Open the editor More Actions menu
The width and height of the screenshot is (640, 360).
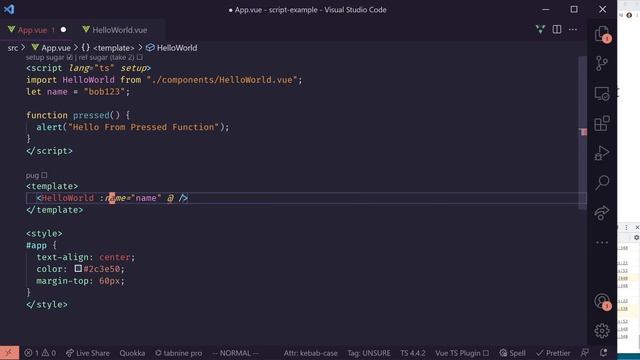[x=573, y=29]
